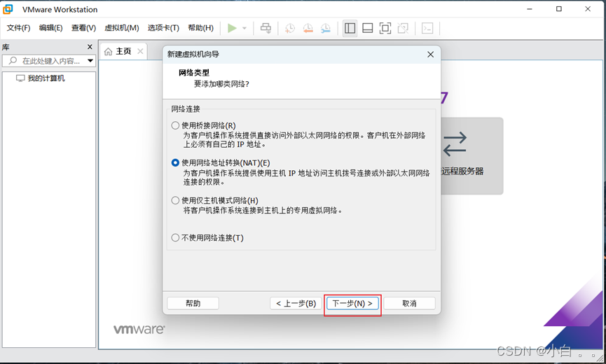Click the Take Snapshot clock icon
Viewport: 606px width, 364px height.
[289, 28]
